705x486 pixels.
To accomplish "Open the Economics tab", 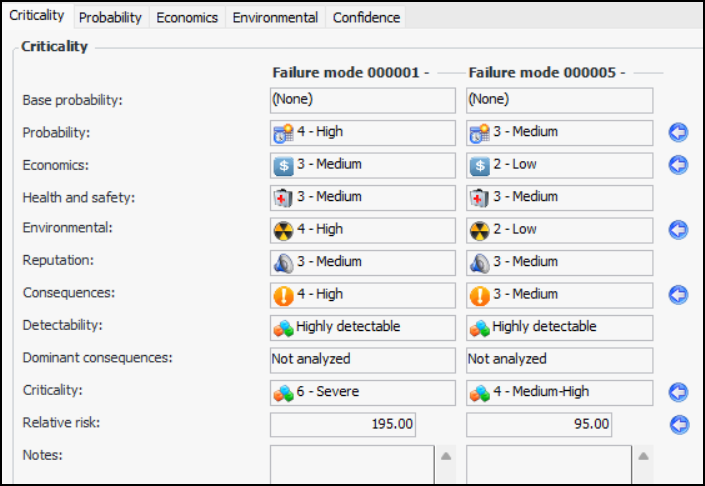I will pos(187,18).
